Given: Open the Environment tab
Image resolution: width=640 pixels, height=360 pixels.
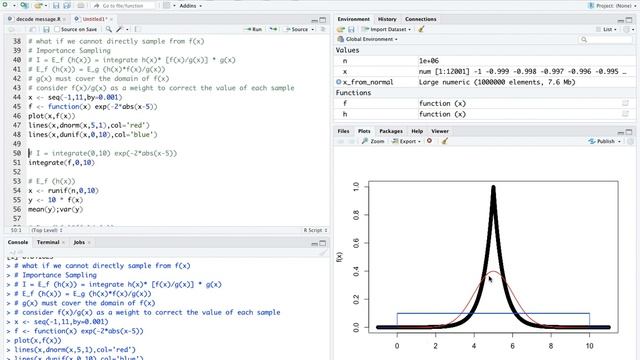Looking at the screenshot, I should point(353,19).
